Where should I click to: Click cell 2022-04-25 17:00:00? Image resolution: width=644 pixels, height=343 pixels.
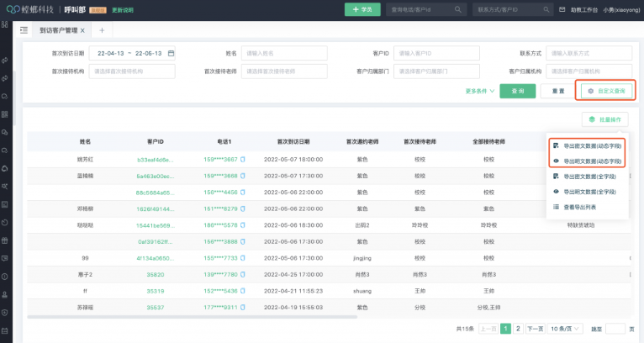(x=293, y=274)
